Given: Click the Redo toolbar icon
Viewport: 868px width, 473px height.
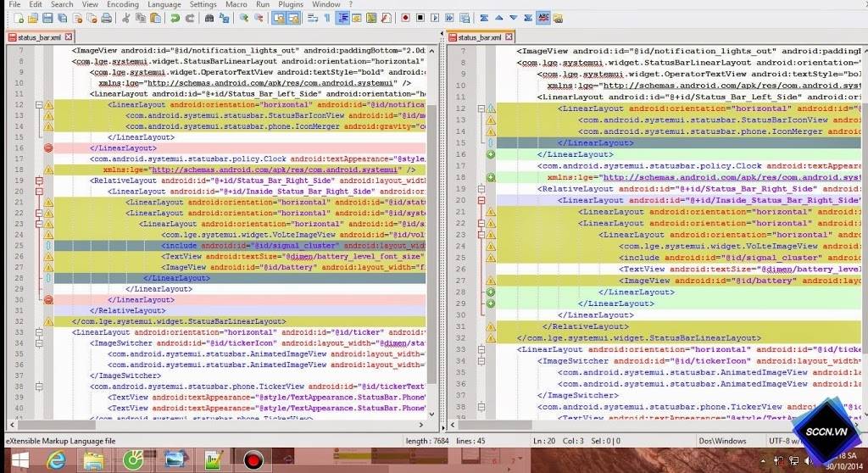Looking at the screenshot, I should tap(190, 19).
